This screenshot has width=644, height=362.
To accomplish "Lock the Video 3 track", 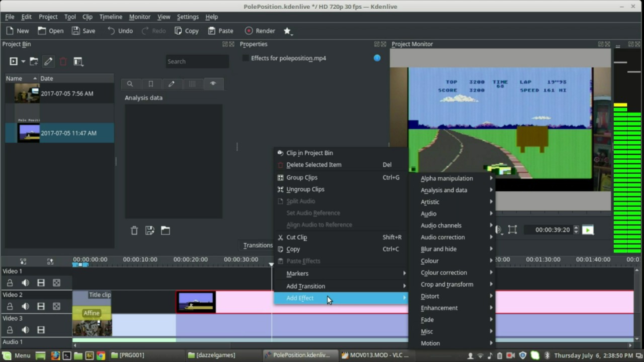I will coord(10,330).
